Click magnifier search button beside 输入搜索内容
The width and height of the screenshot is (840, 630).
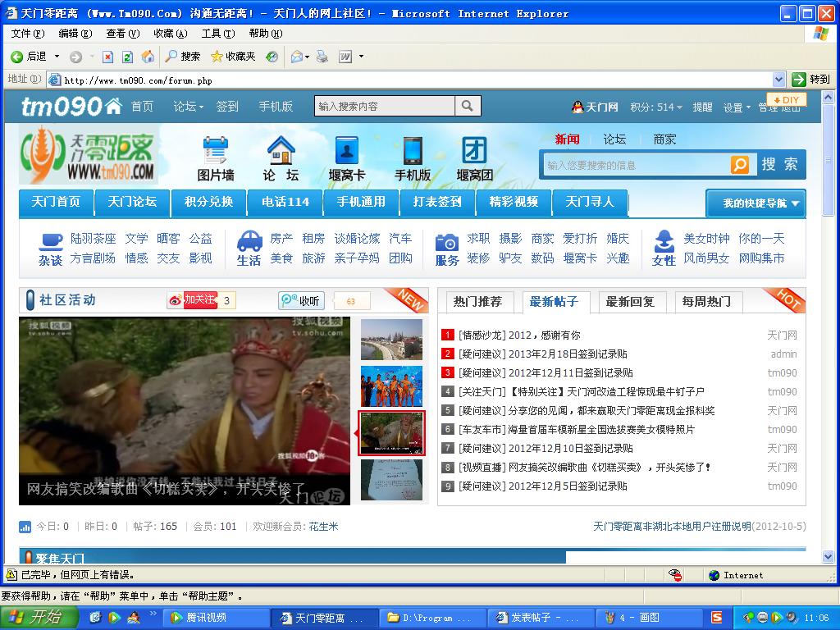468,106
